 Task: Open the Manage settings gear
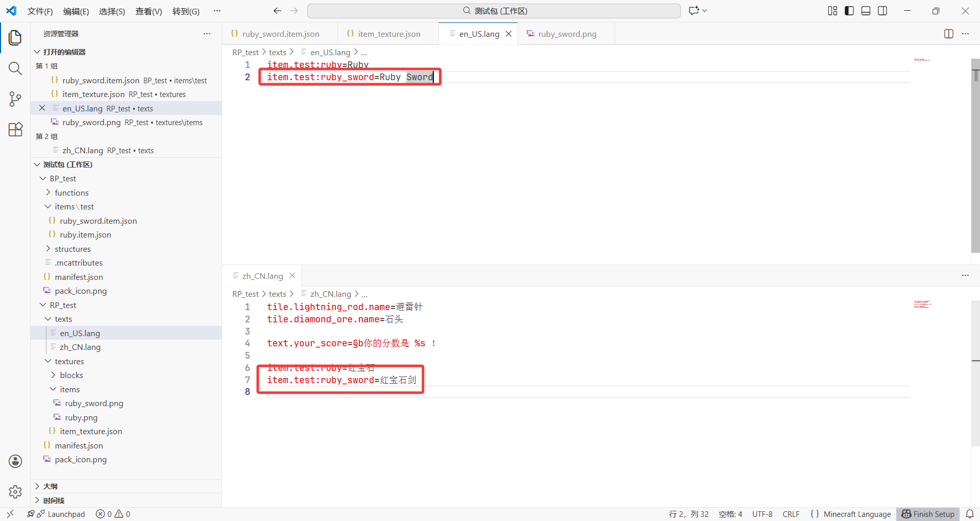[15, 491]
